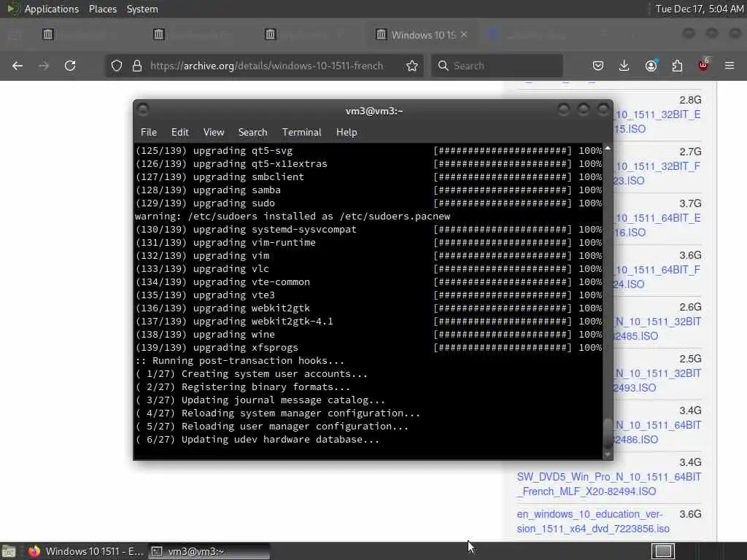
Task: Click the Applications menu logo icon
Action: (x=12, y=9)
